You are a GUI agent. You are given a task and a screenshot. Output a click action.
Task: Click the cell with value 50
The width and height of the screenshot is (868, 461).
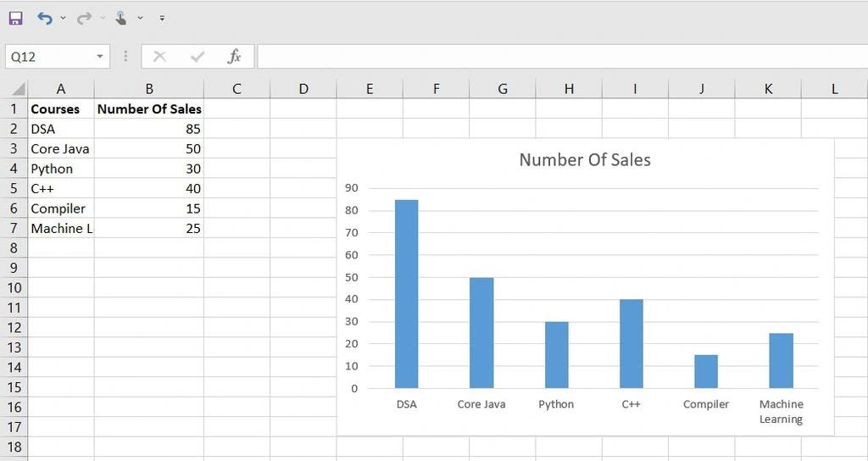(x=149, y=148)
